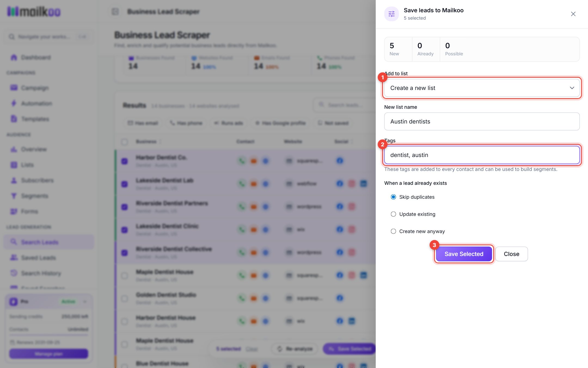Check the Golden Dentist Studio row checkbox

[x=124, y=298]
